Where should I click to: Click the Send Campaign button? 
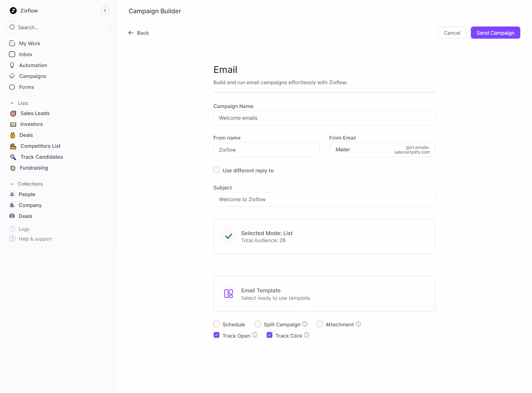(x=495, y=33)
